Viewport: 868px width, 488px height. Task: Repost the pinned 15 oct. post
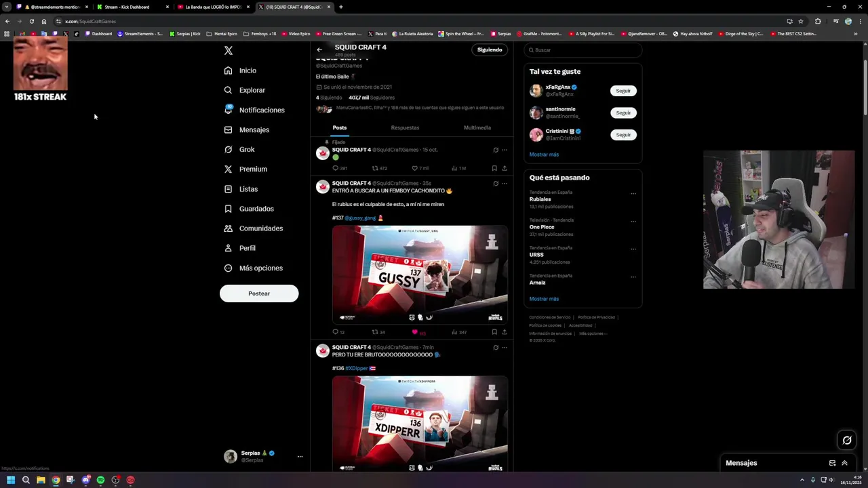pos(375,168)
